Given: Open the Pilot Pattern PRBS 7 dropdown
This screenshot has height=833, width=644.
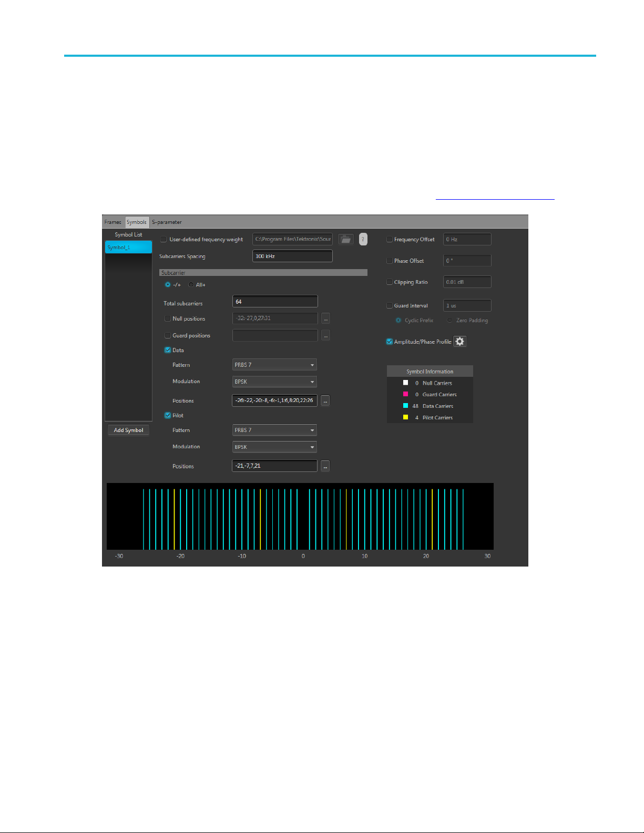Looking at the screenshot, I should (275, 430).
